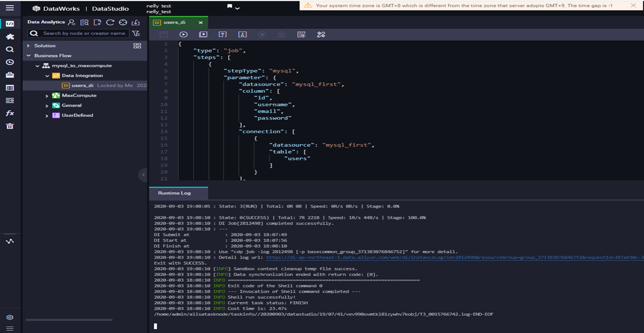Image resolution: width=644 pixels, height=333 pixels.
Task: Select MaxCompute folder label in tree
Action: click(x=79, y=95)
